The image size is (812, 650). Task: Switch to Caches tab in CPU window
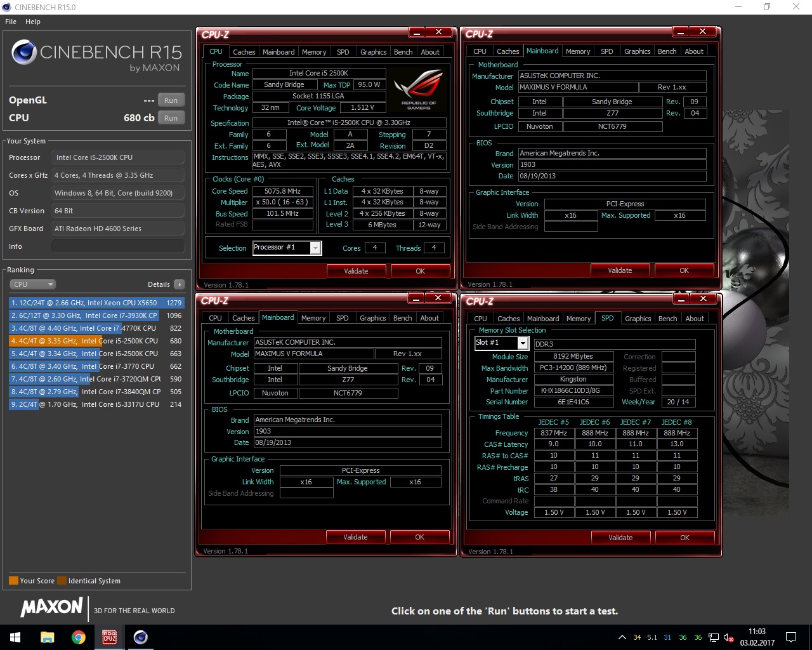pos(244,52)
